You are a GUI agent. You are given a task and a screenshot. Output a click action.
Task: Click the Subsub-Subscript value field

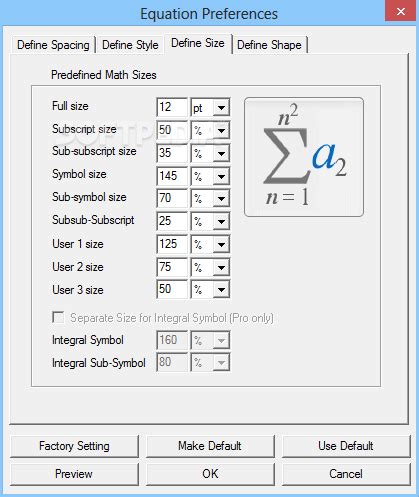pyautogui.click(x=172, y=221)
